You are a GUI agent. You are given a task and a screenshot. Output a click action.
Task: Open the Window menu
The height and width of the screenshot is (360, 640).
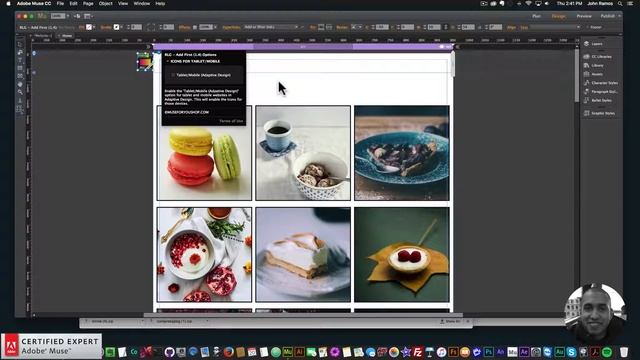tap(142, 3)
